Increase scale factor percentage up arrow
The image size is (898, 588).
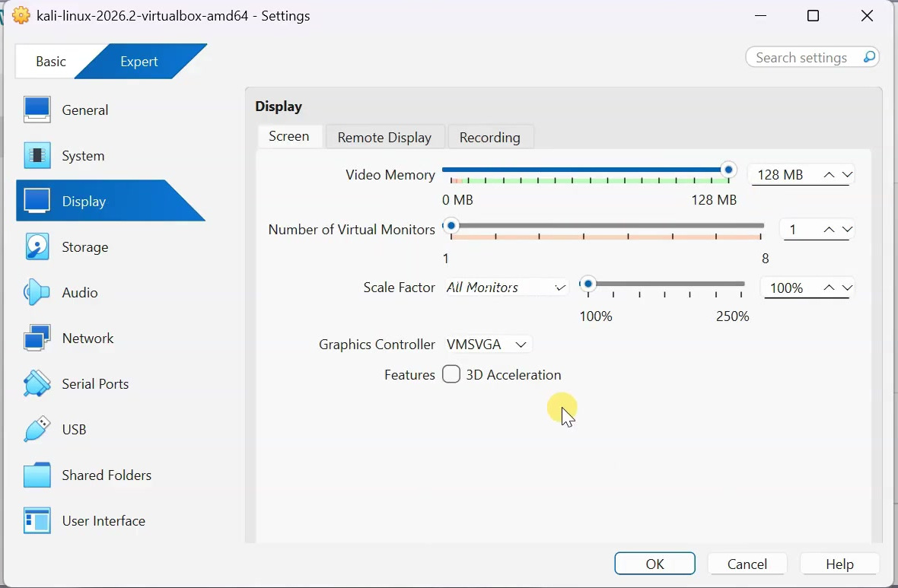(x=829, y=288)
